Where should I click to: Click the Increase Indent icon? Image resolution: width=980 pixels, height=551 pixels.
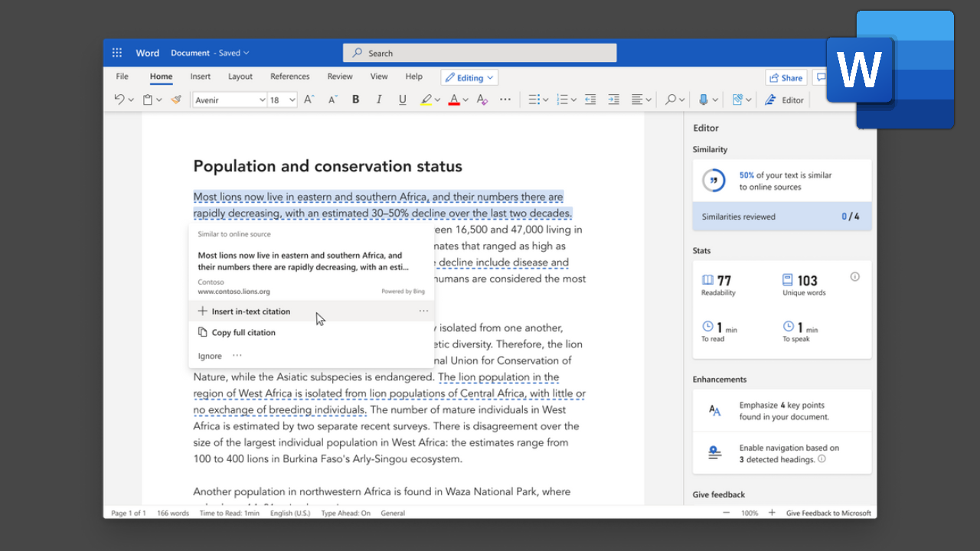point(613,99)
